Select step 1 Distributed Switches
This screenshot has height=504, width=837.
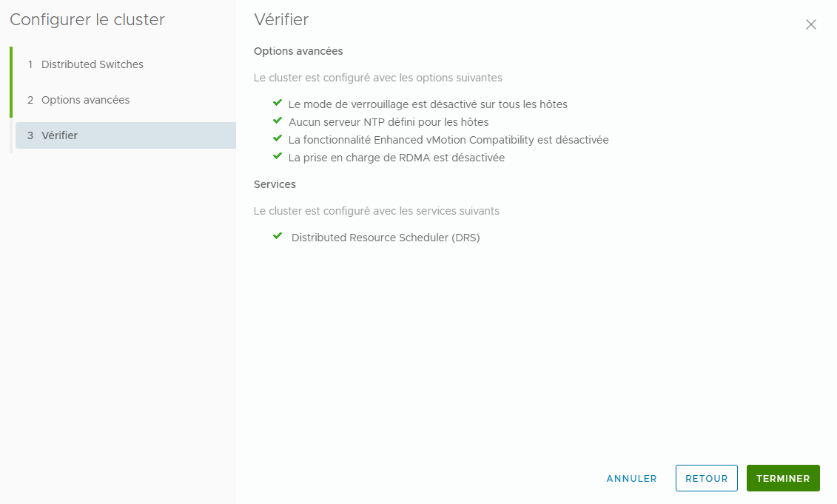click(92, 64)
